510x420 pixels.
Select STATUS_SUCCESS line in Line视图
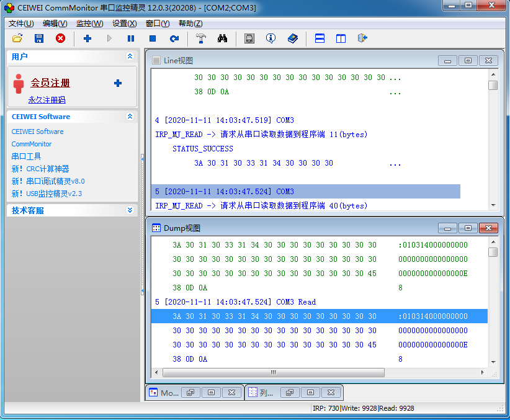pyautogui.click(x=203, y=149)
